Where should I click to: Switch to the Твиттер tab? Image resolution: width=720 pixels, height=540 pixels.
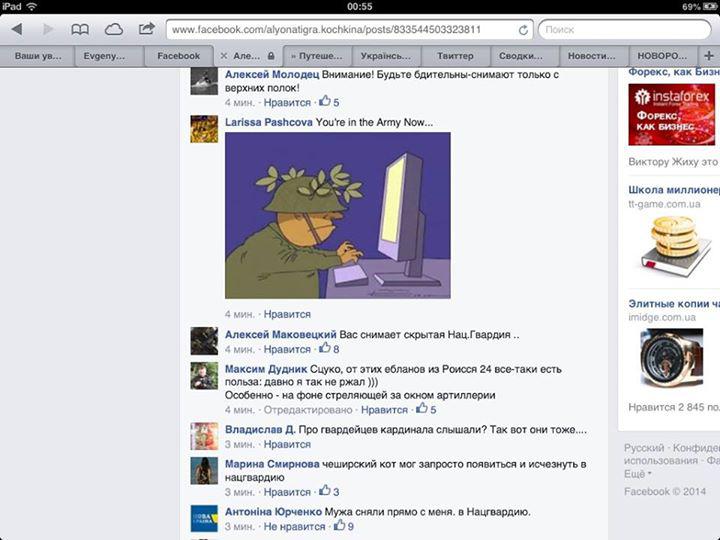(455, 56)
